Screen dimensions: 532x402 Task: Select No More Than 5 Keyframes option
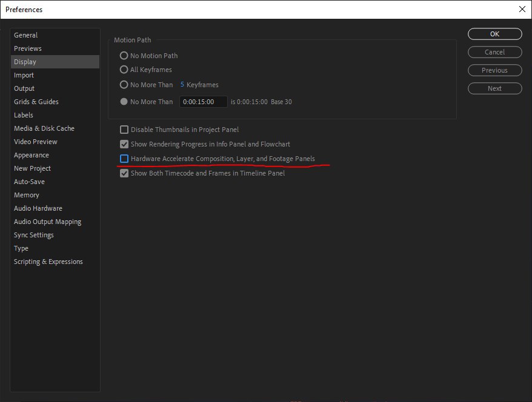click(x=124, y=84)
